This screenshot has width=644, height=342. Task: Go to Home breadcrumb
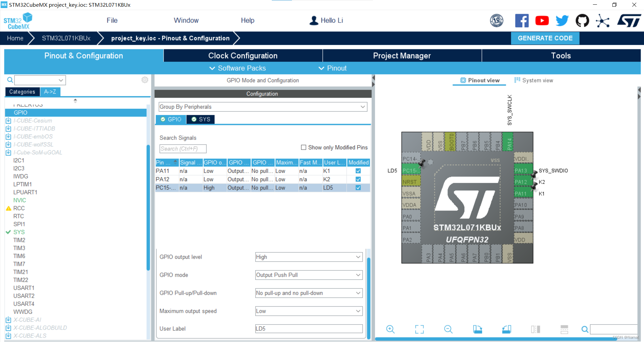15,38
